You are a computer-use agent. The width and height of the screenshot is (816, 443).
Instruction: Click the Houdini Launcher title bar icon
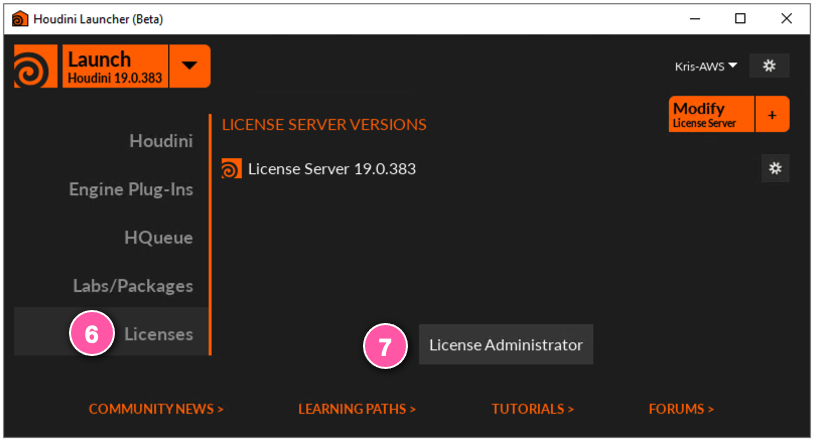click(x=20, y=19)
